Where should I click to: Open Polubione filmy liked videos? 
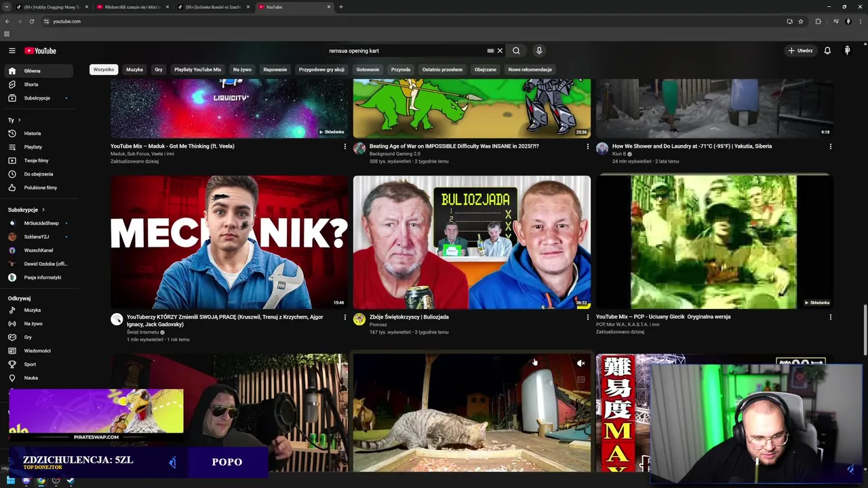(39, 188)
